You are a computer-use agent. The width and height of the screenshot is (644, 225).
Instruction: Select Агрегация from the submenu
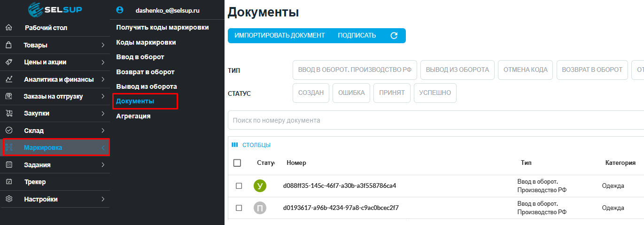pyautogui.click(x=133, y=116)
